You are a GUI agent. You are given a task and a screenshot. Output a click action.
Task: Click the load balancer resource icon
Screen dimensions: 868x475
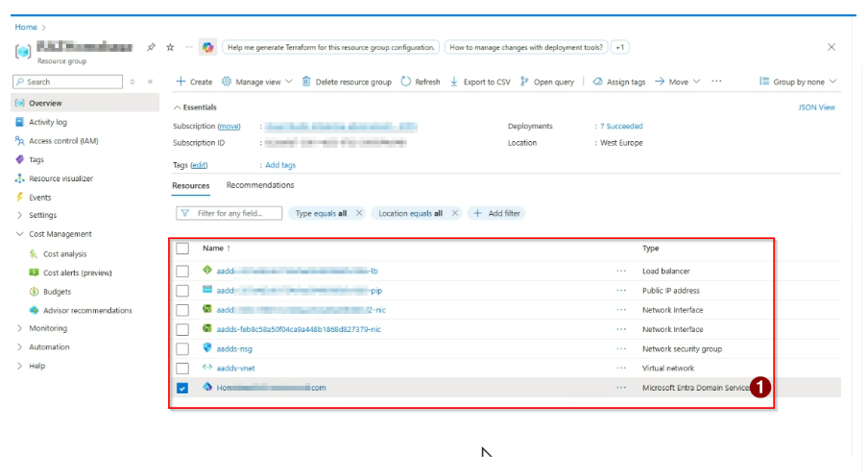[x=207, y=270]
